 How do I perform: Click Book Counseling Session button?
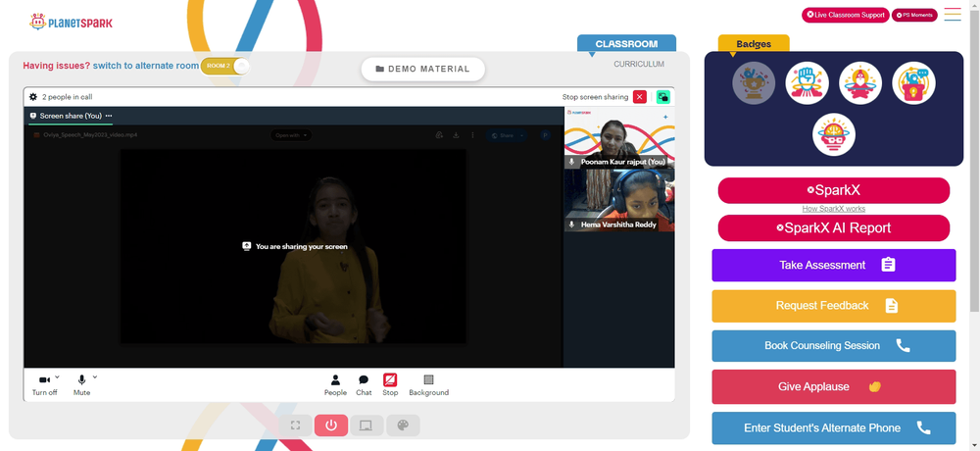(834, 346)
